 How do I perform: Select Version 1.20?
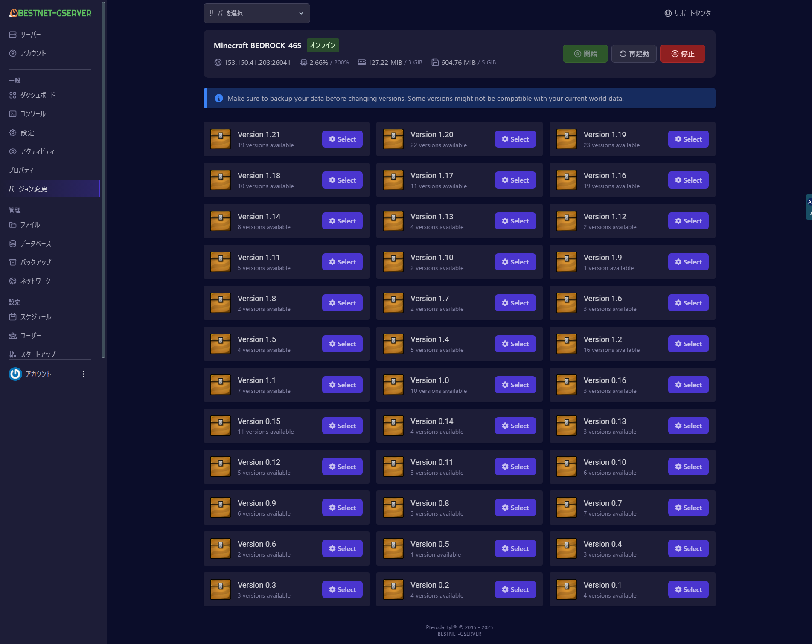515,139
